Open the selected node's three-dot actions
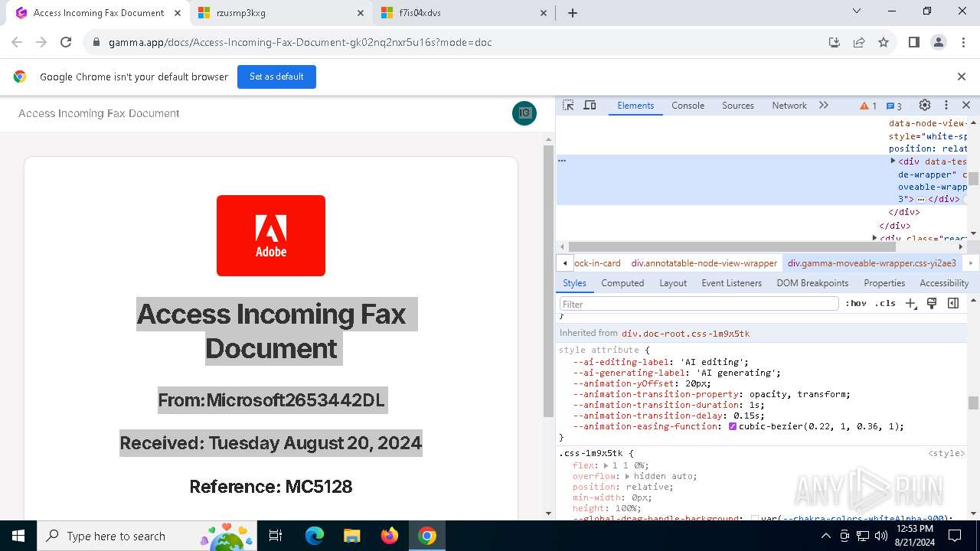 point(562,161)
